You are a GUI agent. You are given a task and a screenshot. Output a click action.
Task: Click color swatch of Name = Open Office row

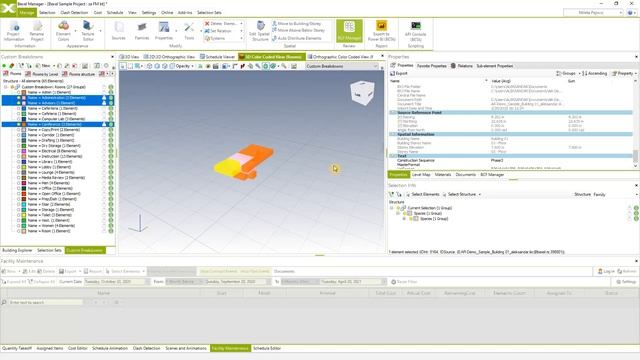[24, 194]
